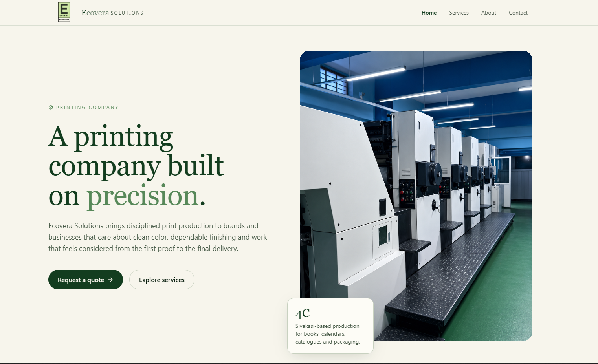Click the Ecovera square logo icon
The height and width of the screenshot is (364, 598).
[x=64, y=12]
